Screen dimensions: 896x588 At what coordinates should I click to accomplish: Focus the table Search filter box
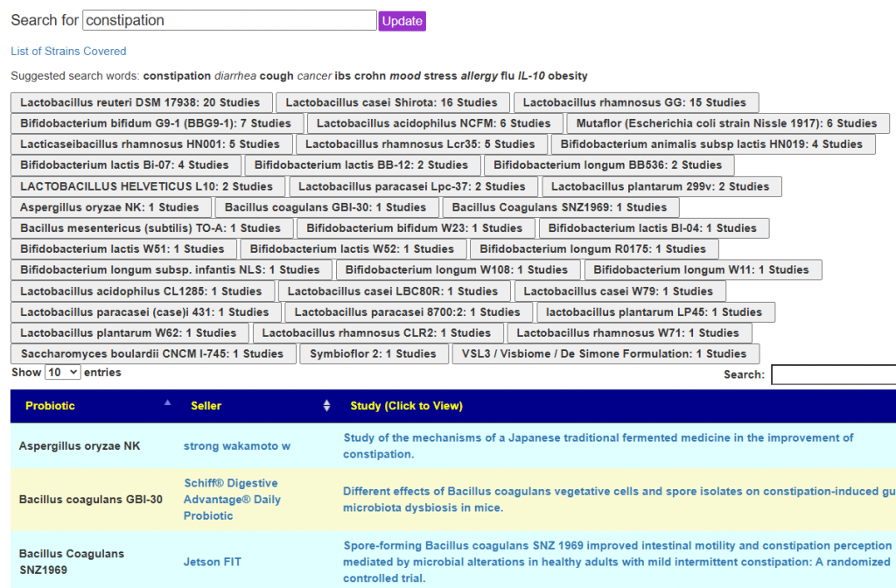pos(834,374)
